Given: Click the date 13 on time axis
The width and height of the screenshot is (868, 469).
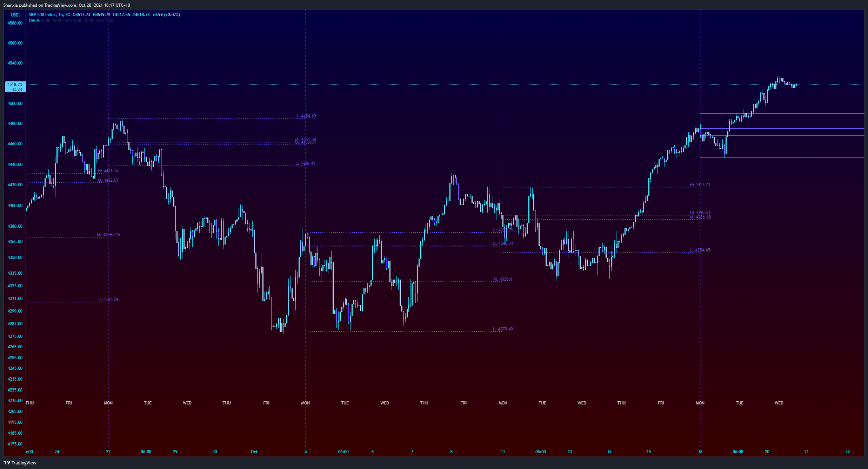Looking at the screenshot, I should (570, 452).
